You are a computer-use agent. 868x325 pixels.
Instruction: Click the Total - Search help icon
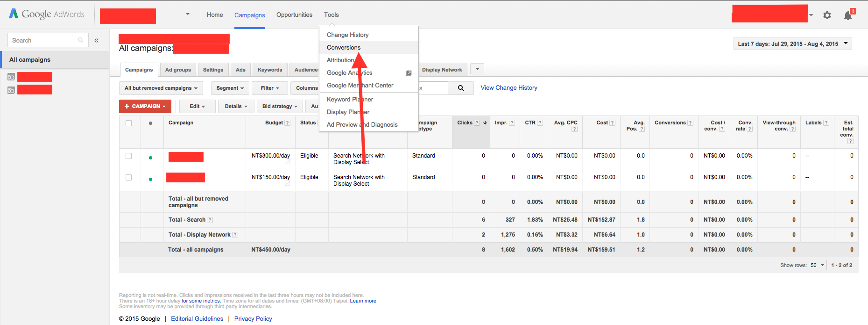(210, 220)
